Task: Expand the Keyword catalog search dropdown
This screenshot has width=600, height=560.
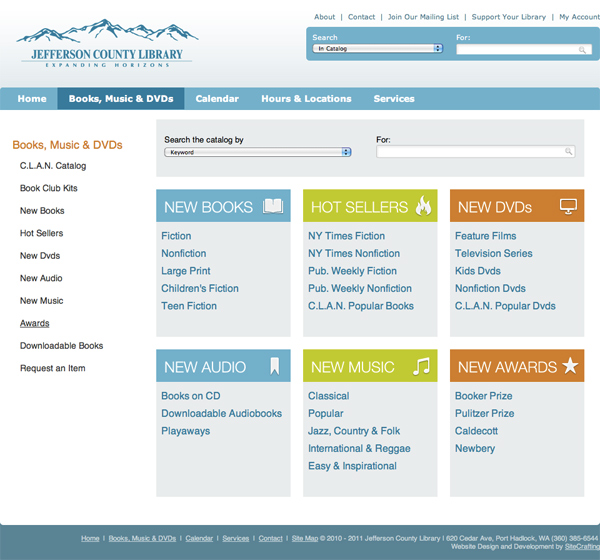Action: pyautogui.click(x=258, y=152)
